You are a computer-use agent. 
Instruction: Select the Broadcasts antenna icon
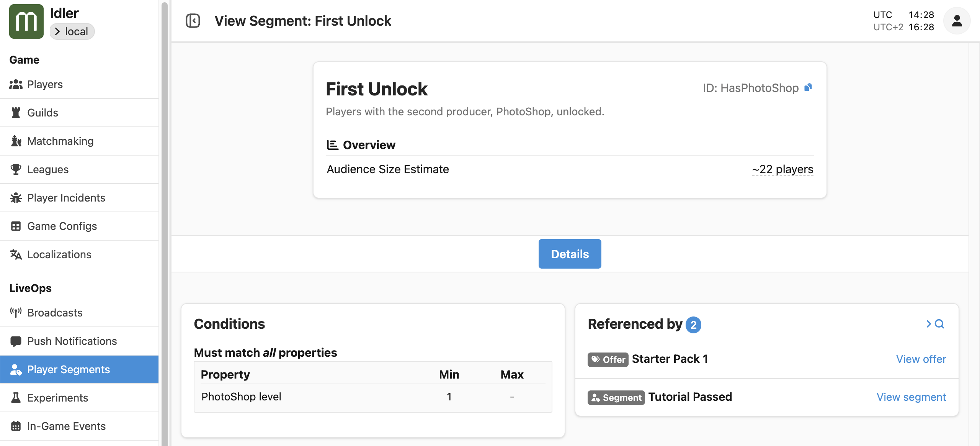click(16, 313)
